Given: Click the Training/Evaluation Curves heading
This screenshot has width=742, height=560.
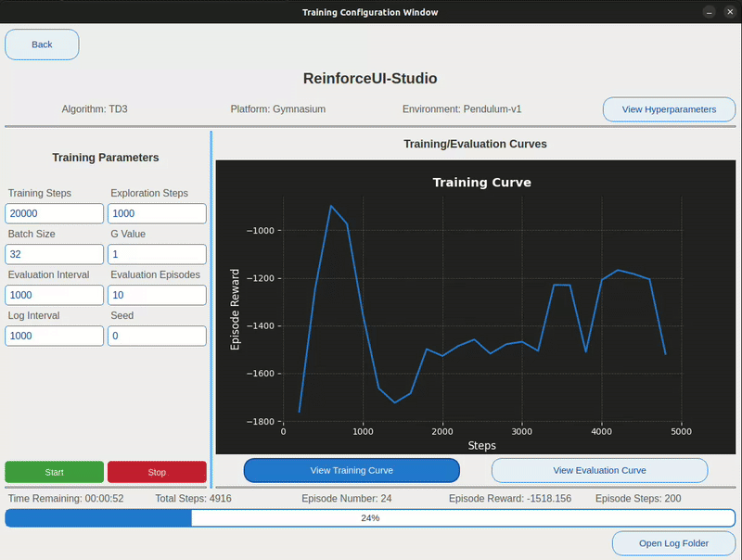Looking at the screenshot, I should (475, 144).
